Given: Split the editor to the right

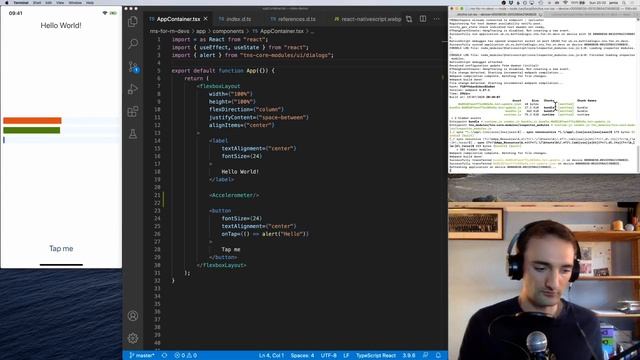Looking at the screenshot, I should click(423, 19).
